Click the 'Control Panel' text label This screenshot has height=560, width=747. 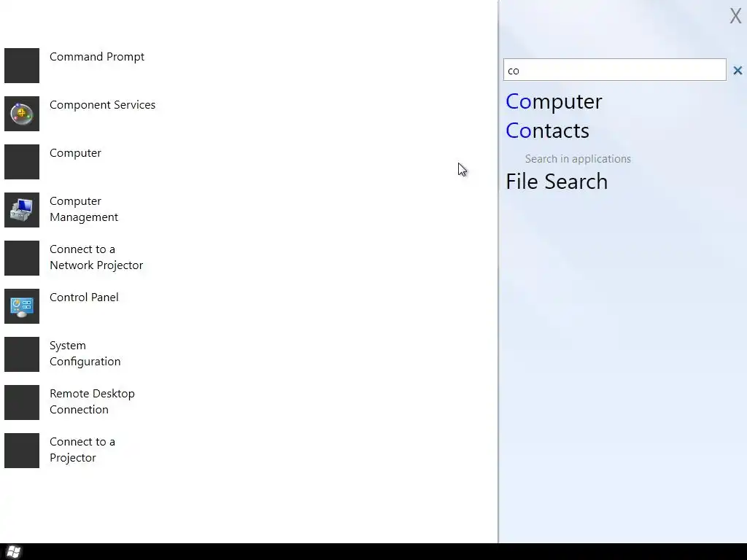click(x=84, y=297)
